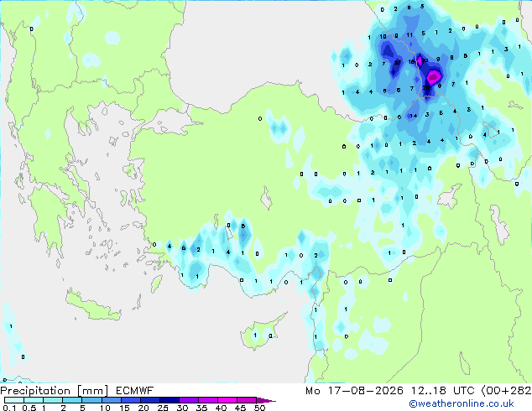Viewport: 532px width, 411px height.
Task: Click the 45–50 mm legend color box
Action: pos(247,400)
